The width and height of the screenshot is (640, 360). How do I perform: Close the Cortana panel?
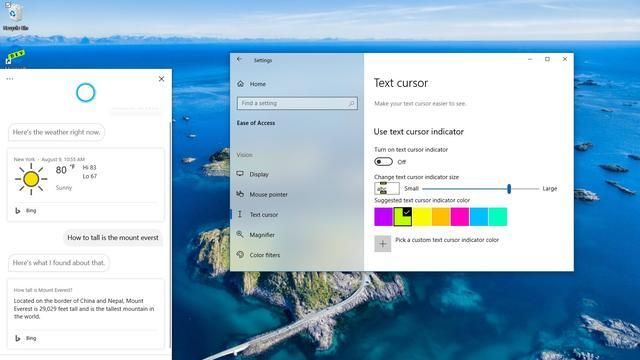click(162, 79)
